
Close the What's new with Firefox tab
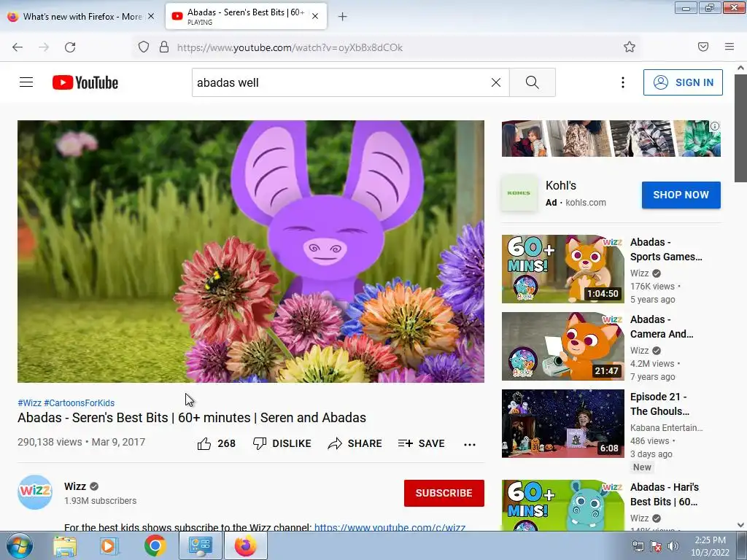(x=151, y=16)
